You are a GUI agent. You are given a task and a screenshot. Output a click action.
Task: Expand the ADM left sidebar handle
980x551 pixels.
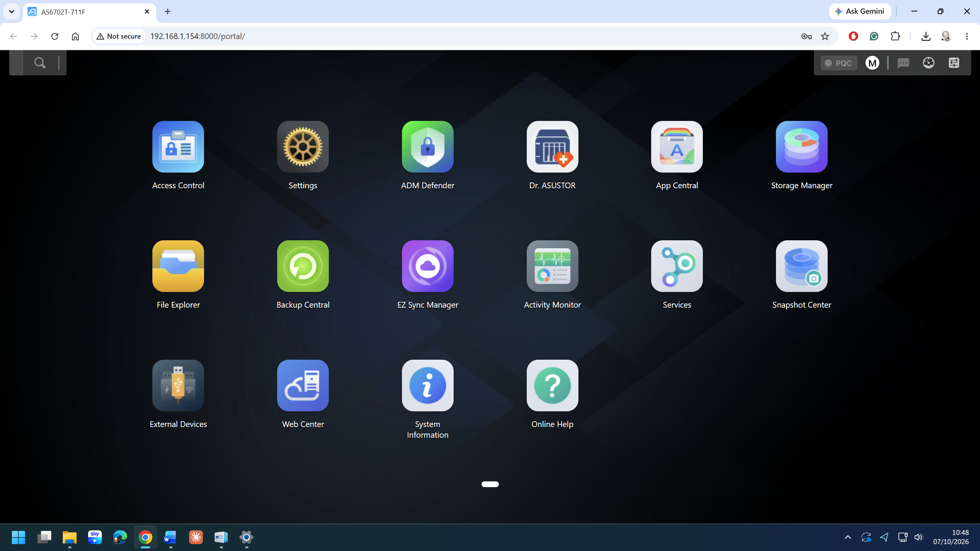(x=16, y=63)
